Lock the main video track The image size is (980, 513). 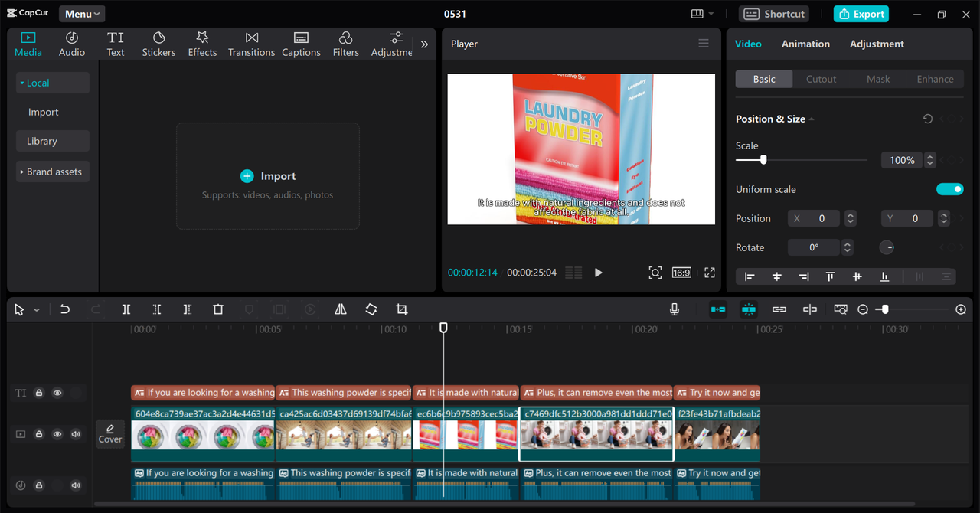click(39, 434)
